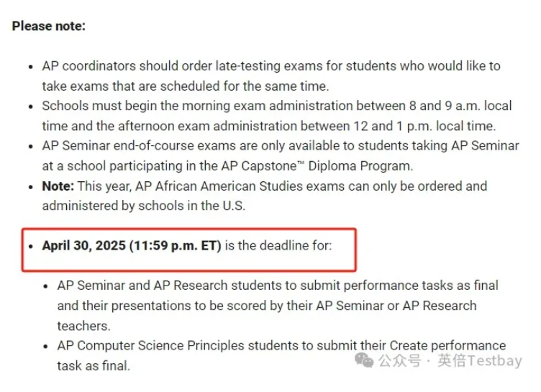Click the "Please note:" heading
This screenshot has width=541, height=392.
49,26
